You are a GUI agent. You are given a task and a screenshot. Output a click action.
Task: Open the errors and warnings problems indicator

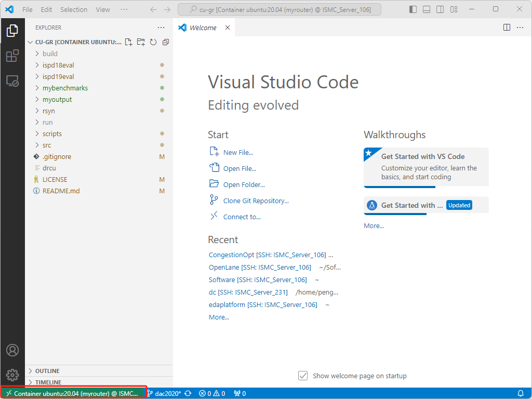212,394
